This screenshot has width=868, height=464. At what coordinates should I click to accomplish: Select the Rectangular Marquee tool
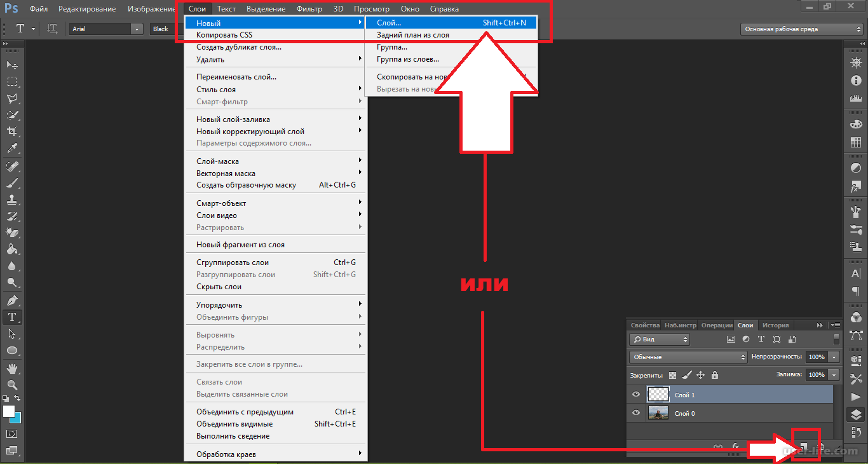12,81
